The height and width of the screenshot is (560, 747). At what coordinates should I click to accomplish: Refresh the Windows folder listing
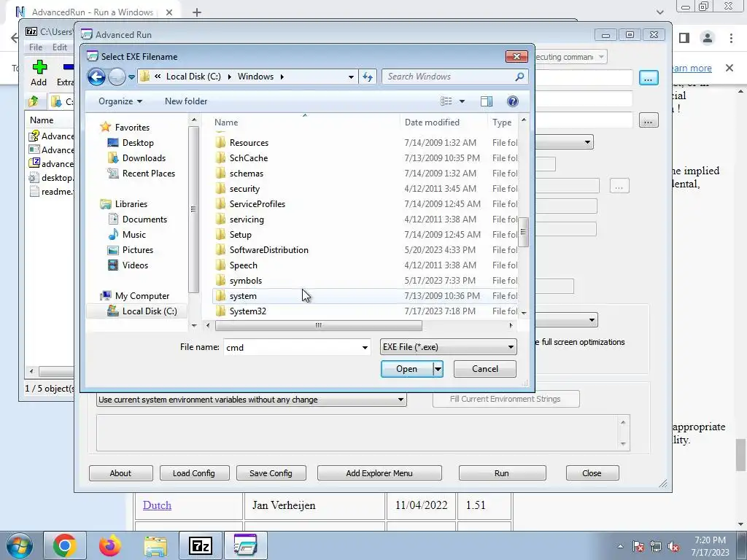pos(368,77)
